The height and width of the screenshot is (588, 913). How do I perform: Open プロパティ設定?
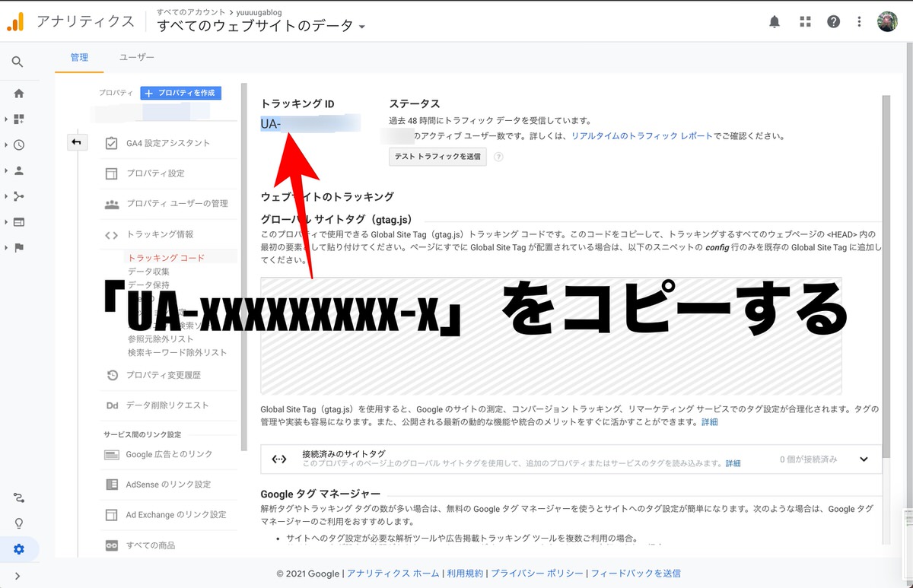(155, 173)
